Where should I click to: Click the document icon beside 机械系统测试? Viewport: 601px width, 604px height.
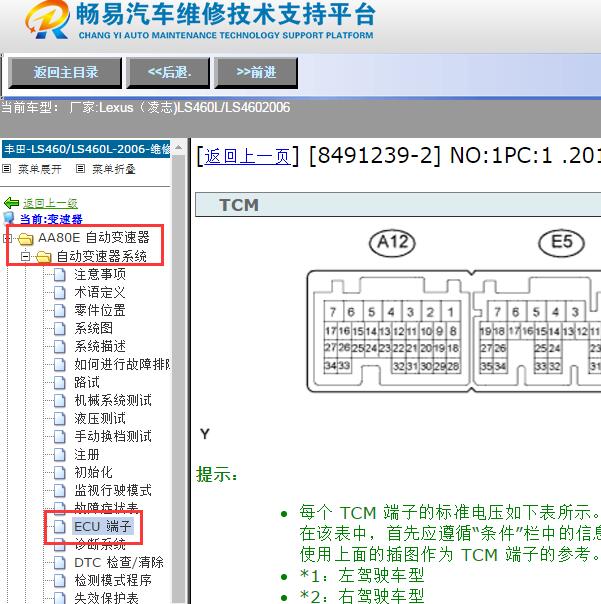click(x=59, y=401)
